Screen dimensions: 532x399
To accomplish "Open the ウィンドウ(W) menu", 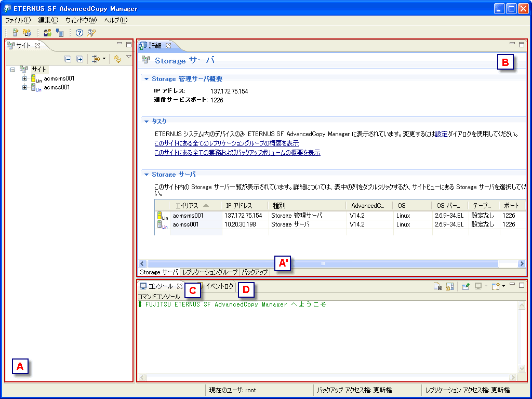I will [81, 20].
